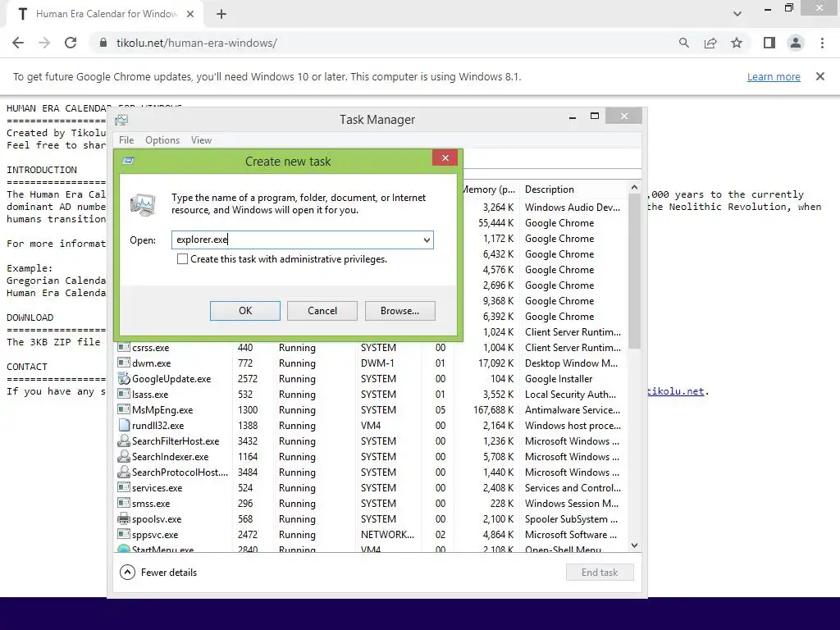
Task: Dismiss the Chrome update notification bar
Action: pos(820,76)
